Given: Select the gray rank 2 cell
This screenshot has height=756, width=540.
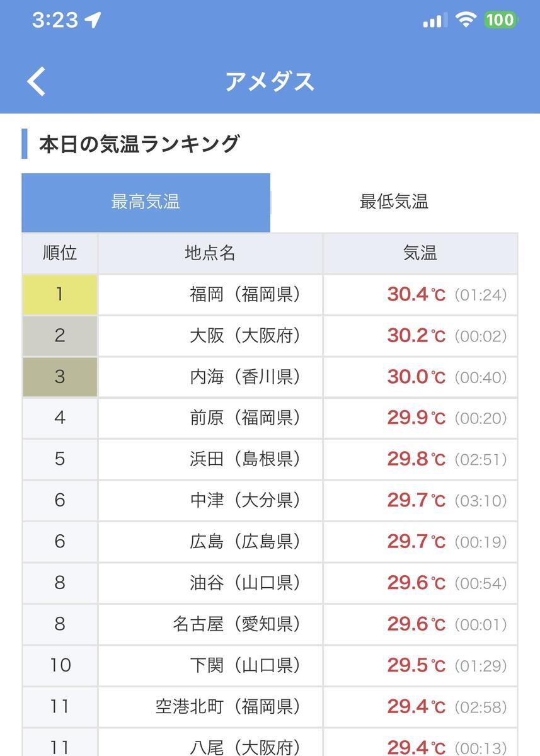Looking at the screenshot, I should click(60, 335).
